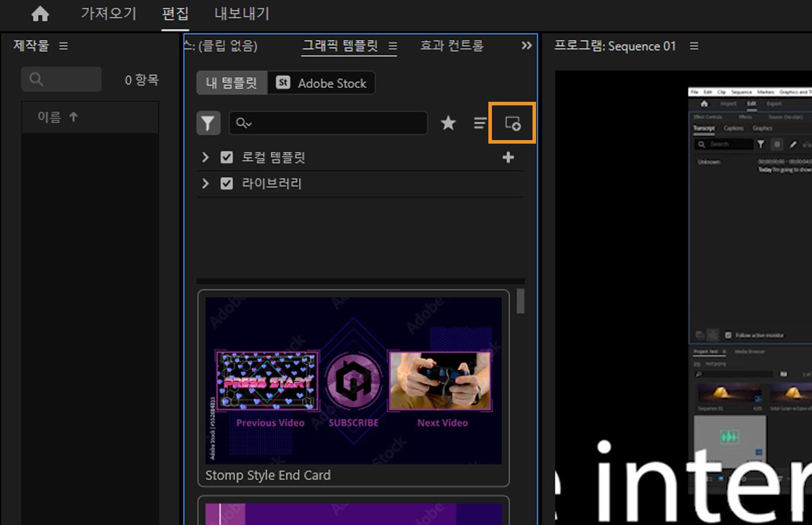Open the filter funnel icon

click(x=208, y=123)
